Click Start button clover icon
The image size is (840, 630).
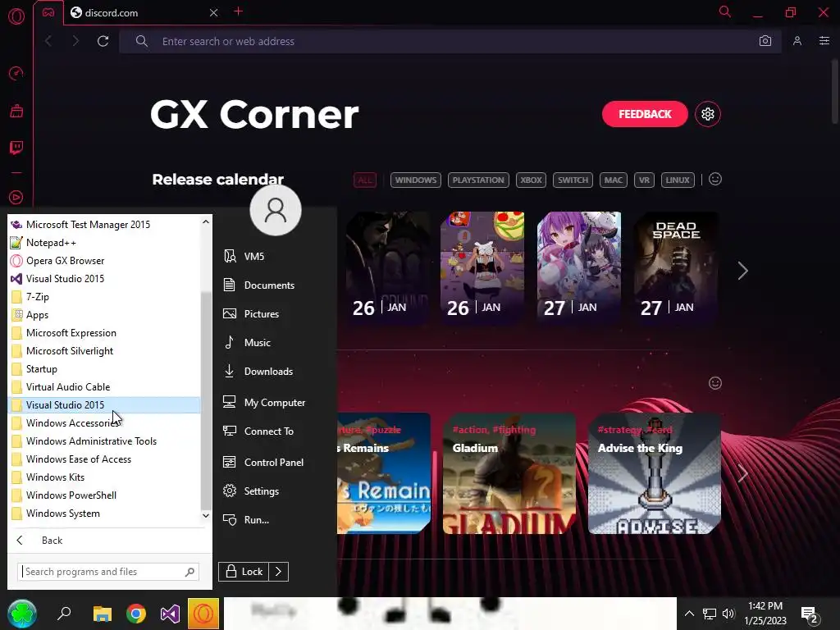click(21, 614)
